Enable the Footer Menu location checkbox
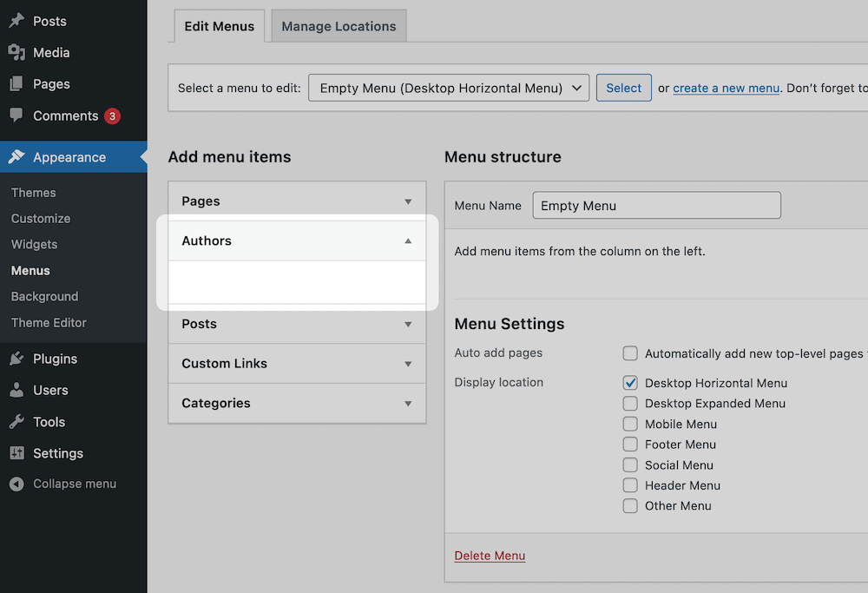Viewport: 868px width, 593px height. point(630,445)
